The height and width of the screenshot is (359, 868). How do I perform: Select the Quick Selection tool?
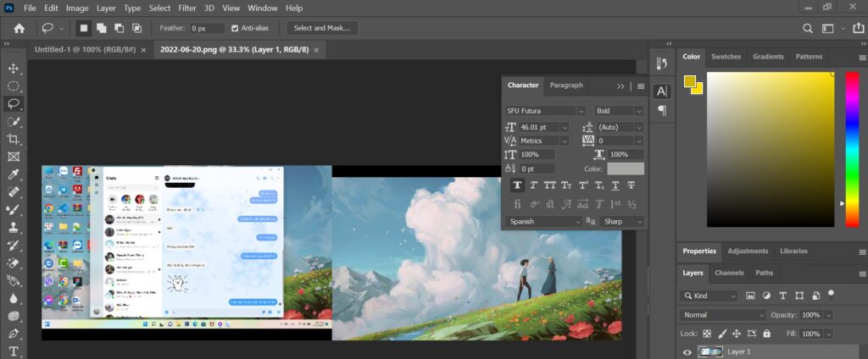pos(14,121)
